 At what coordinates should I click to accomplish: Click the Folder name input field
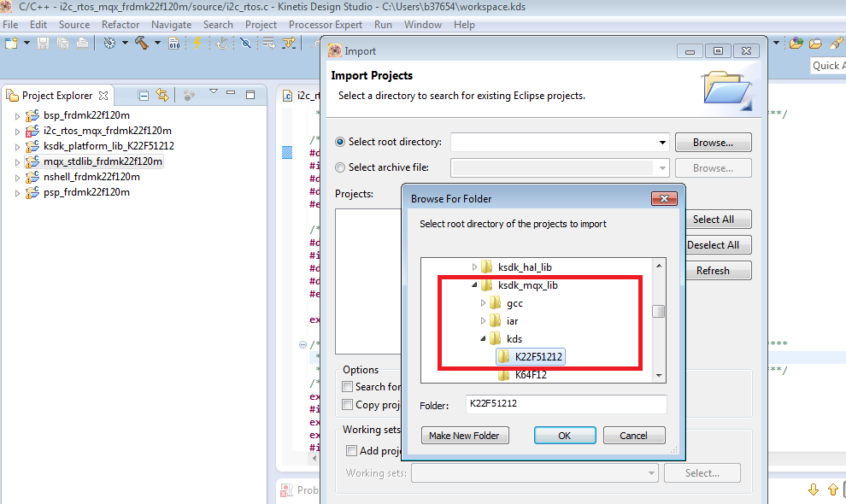(566, 404)
